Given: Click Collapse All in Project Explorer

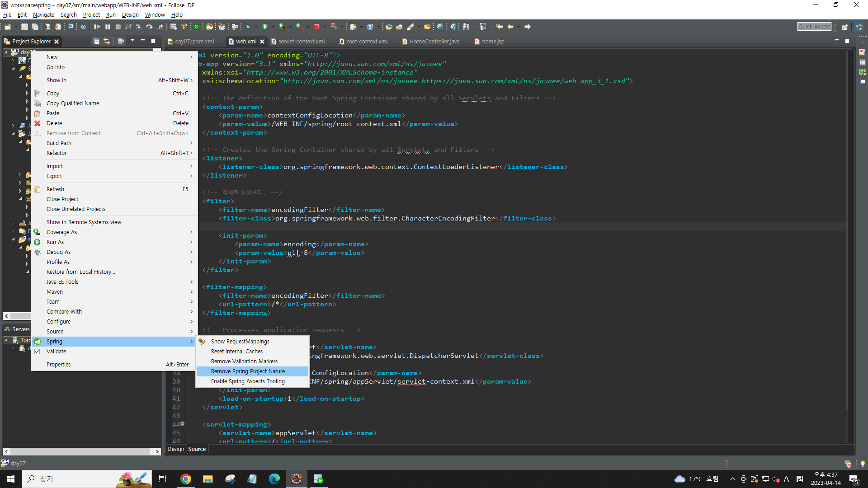Looking at the screenshot, I should pos(96,41).
